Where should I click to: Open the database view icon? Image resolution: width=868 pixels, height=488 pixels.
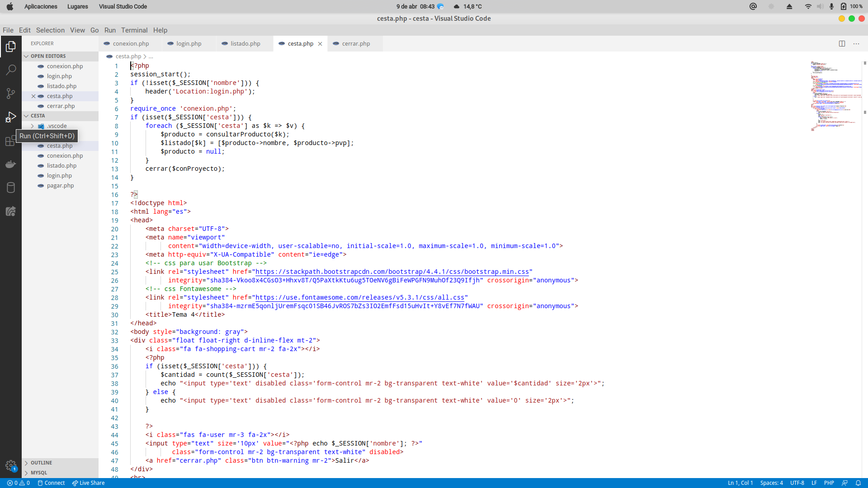tap(11, 188)
